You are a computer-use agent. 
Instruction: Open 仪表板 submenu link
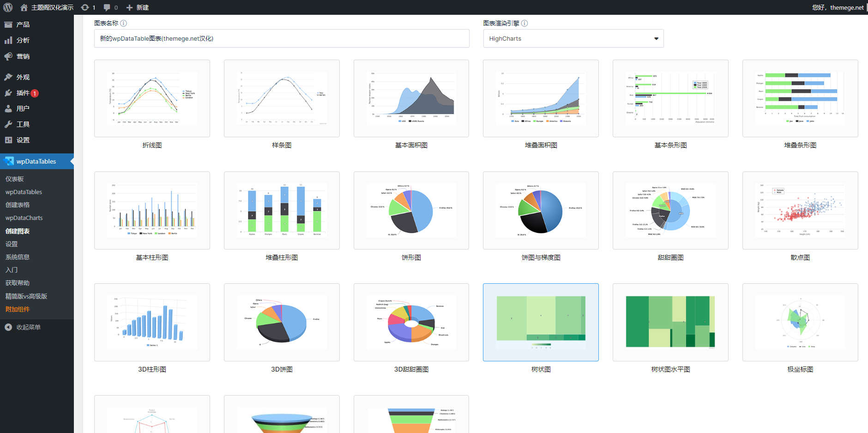coord(15,179)
